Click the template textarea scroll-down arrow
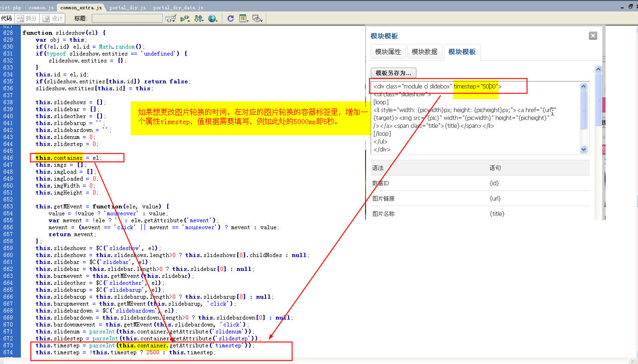Image resolution: width=638 pixels, height=364 pixels. click(583, 149)
